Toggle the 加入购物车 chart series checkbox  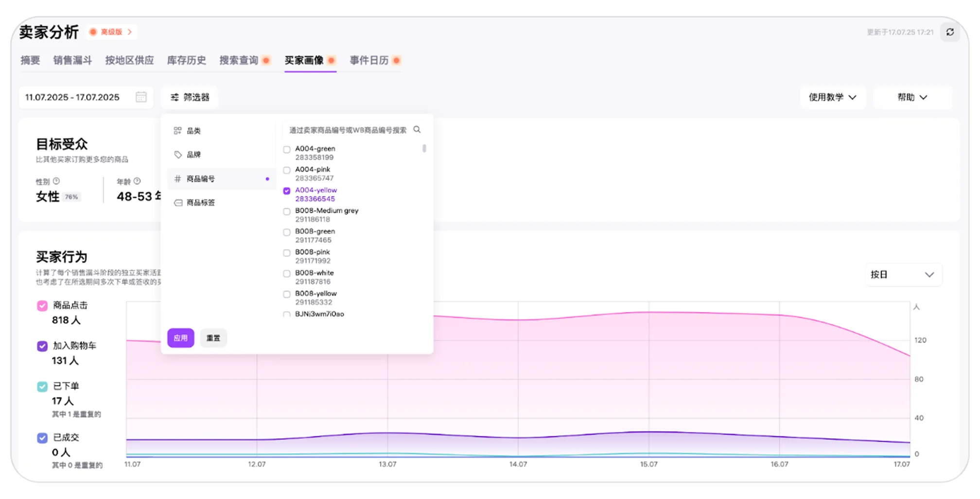42,346
